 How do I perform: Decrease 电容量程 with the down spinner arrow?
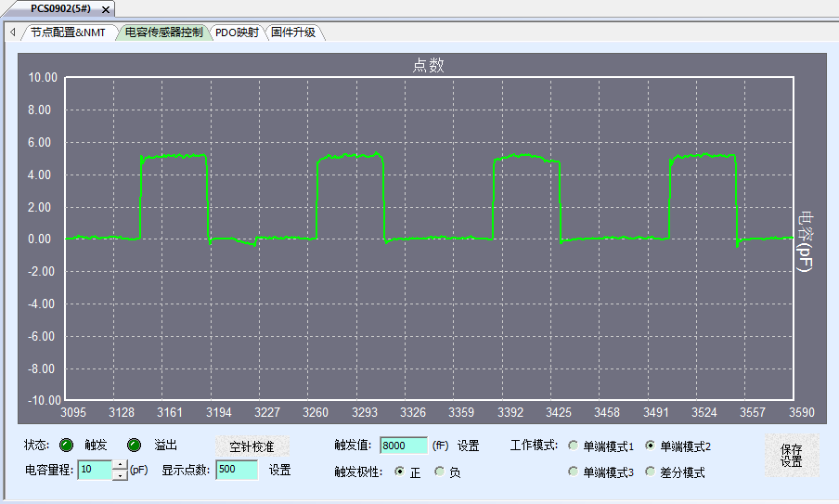[119, 475]
